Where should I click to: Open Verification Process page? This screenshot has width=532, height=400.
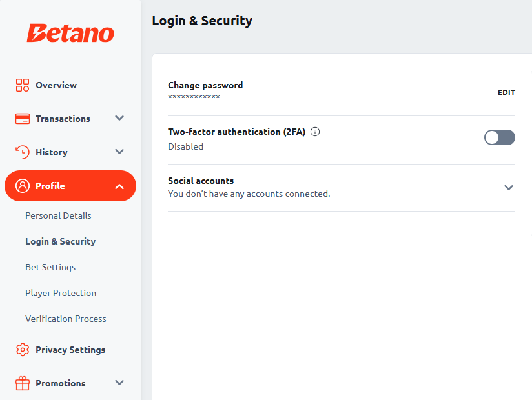click(66, 319)
